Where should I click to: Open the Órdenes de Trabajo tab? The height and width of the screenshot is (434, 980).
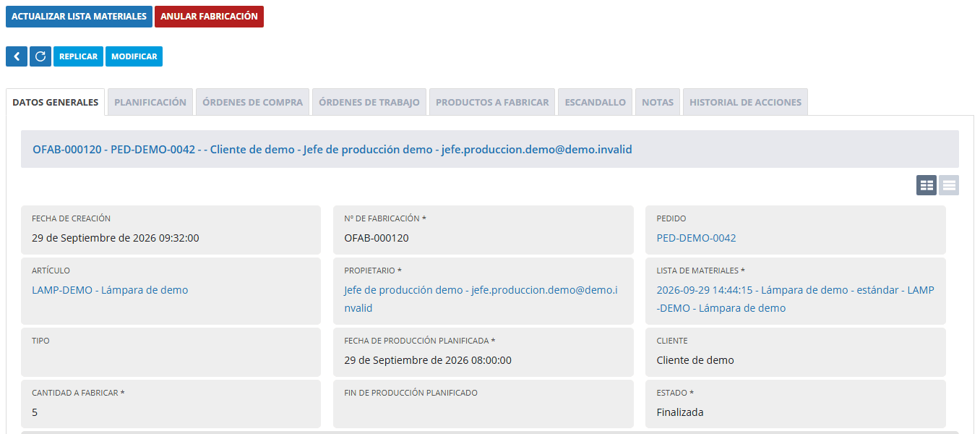pos(369,102)
